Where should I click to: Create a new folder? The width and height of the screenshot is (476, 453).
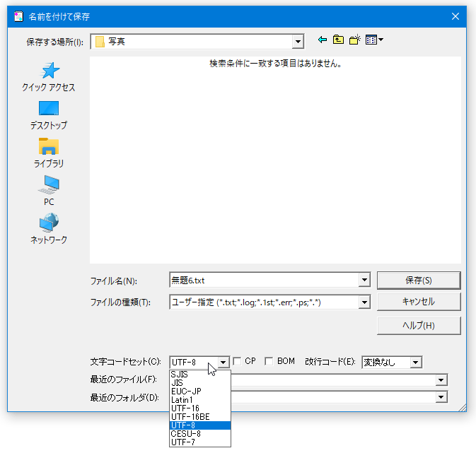click(354, 40)
